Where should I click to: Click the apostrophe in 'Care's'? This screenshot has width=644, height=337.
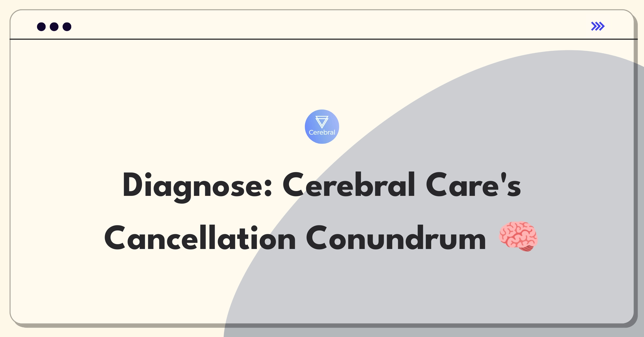tap(504, 178)
